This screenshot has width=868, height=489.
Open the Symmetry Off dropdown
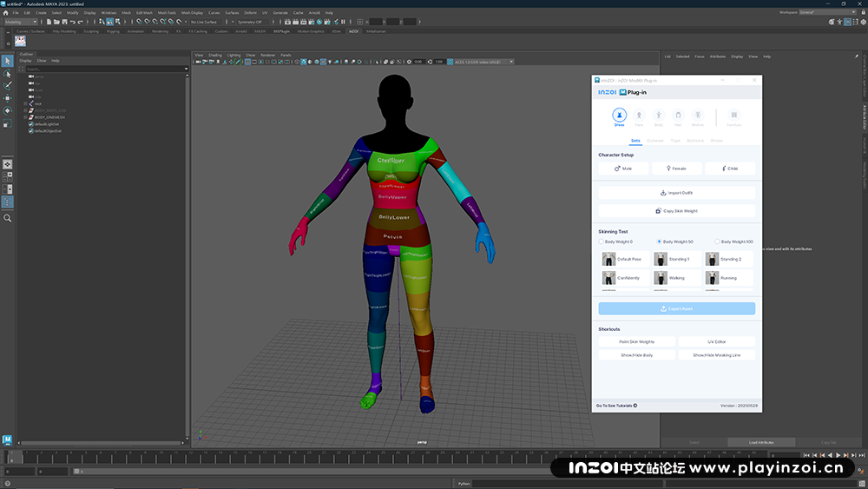pyautogui.click(x=253, y=22)
